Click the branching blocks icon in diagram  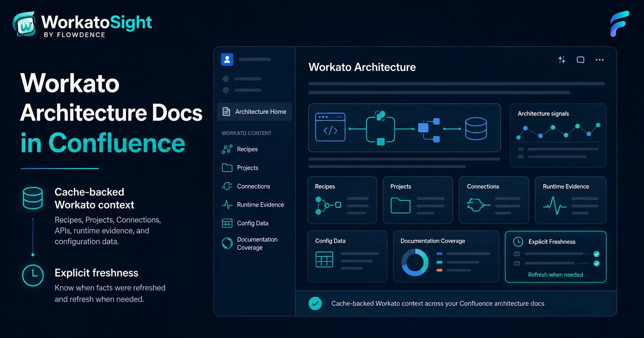(x=429, y=130)
